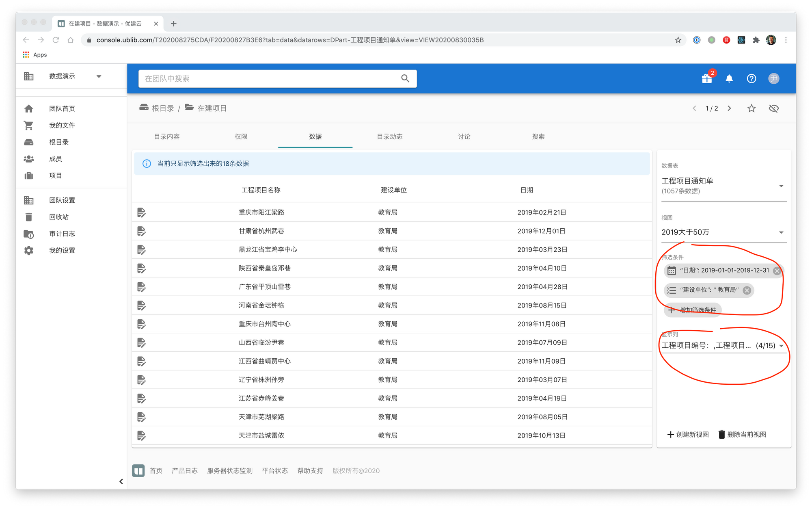Viewport: 812px width, 509px height.
Task: Star this folder as favorite
Action: click(752, 108)
